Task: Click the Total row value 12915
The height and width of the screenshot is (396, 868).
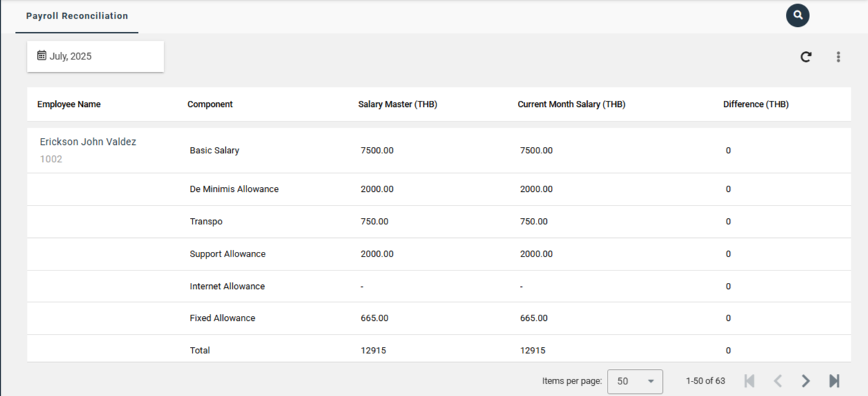Action: click(x=373, y=350)
